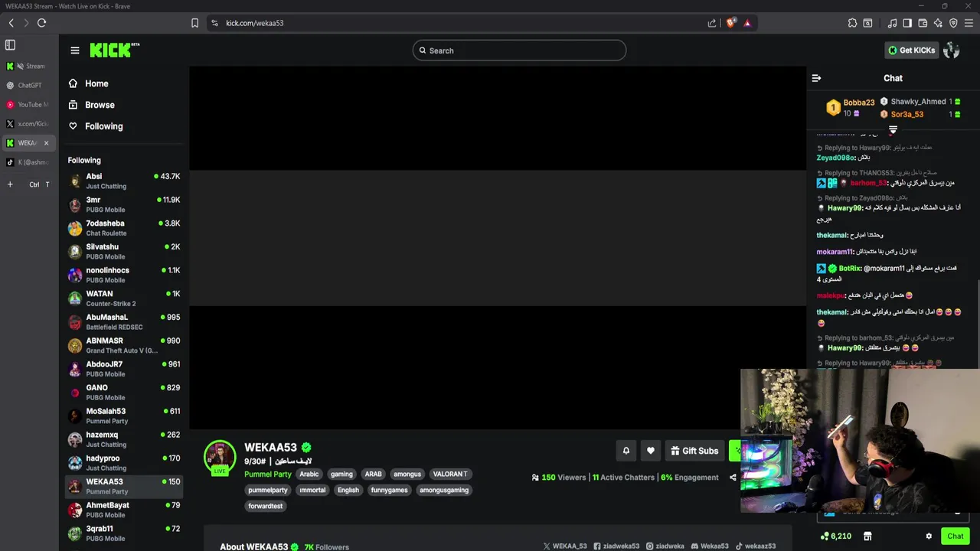Follow channel with the heart button
This screenshot has width=980, height=551.
[x=651, y=451]
